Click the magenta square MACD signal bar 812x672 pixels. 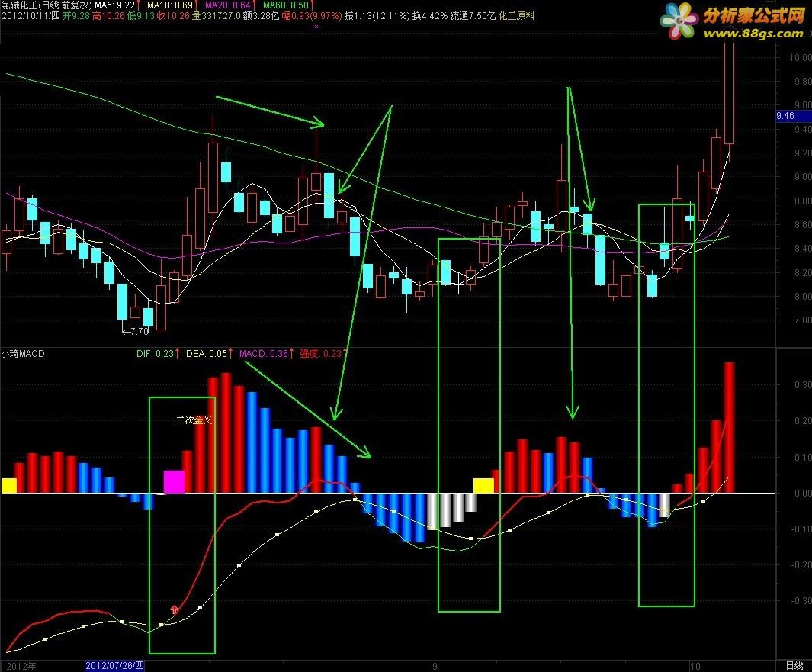(174, 481)
